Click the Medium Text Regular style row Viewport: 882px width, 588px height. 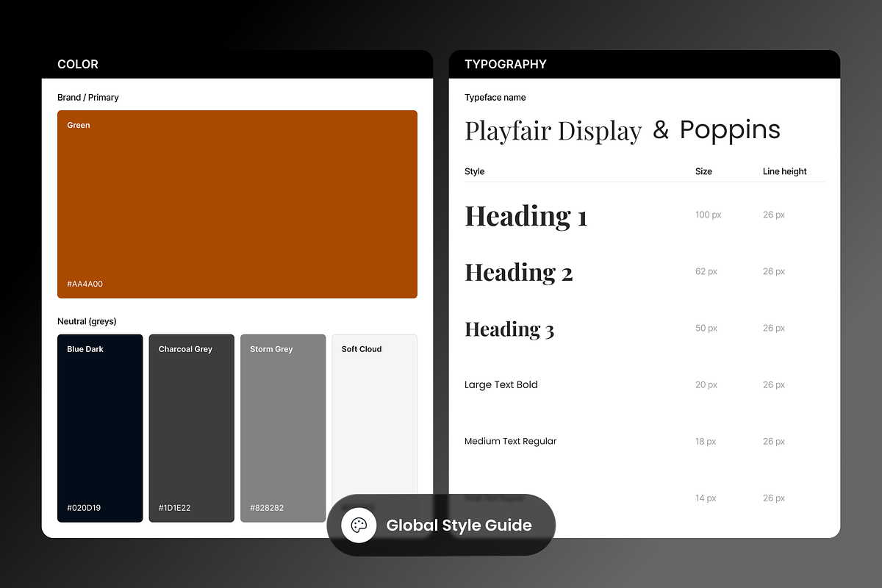point(645,441)
